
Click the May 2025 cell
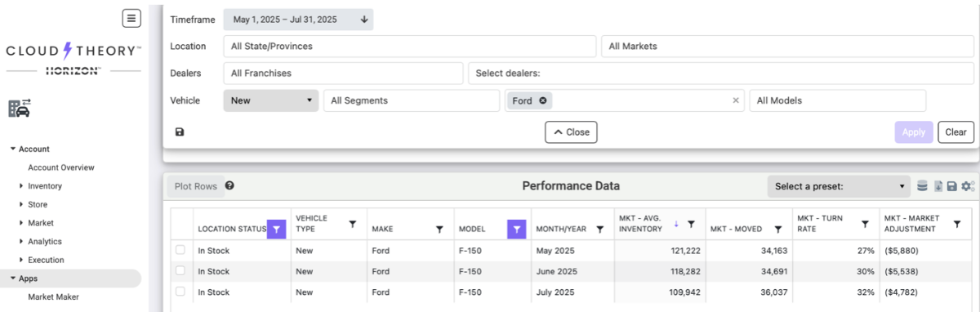(x=575, y=250)
